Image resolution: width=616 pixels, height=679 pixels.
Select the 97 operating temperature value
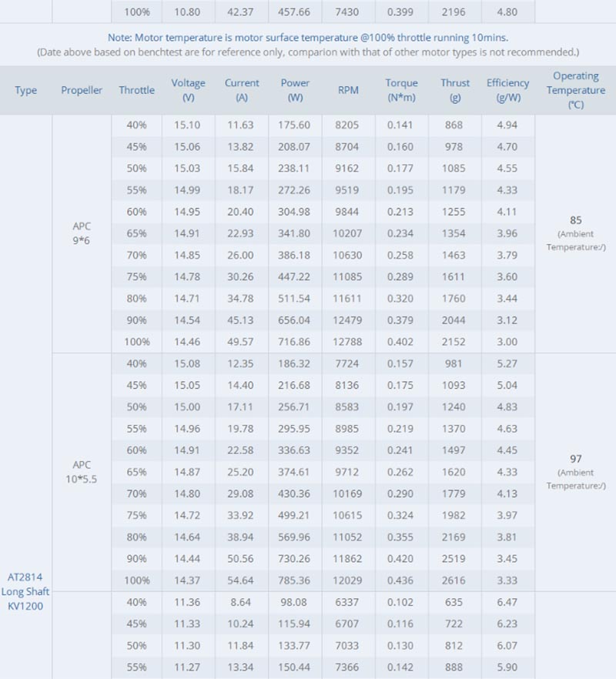[576, 459]
